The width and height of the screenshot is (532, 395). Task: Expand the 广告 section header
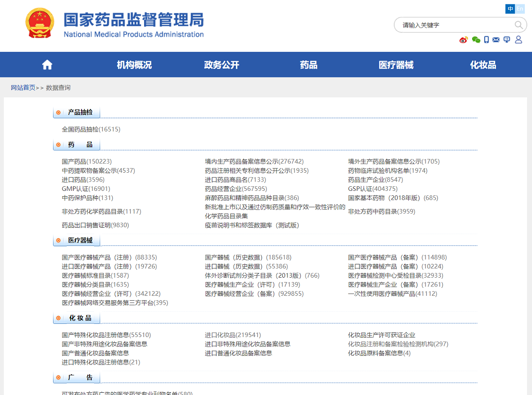[x=76, y=377]
